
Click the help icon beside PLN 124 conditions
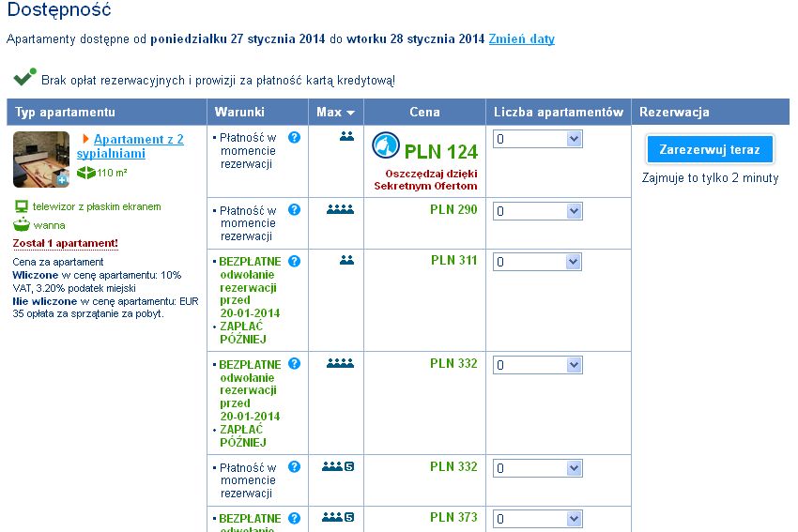click(294, 137)
